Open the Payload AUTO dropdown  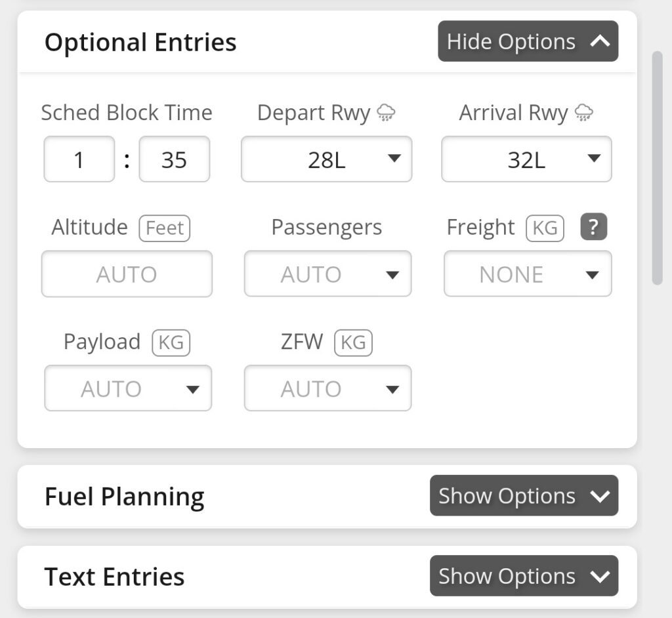128,388
